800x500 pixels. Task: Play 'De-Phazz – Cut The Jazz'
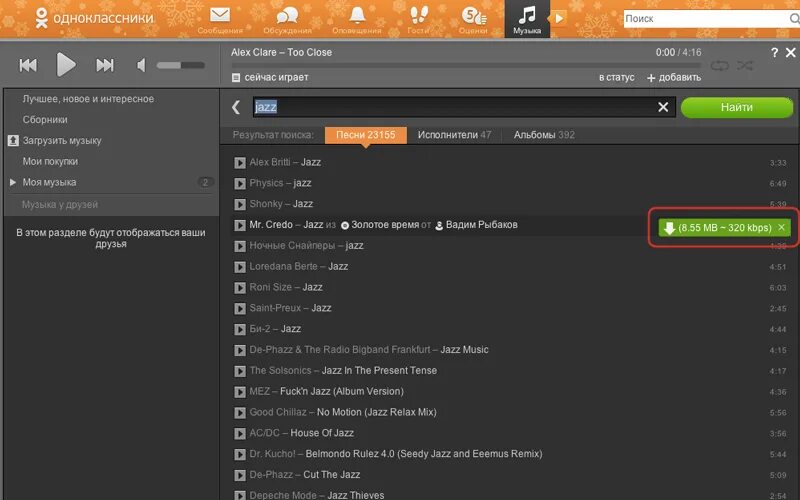point(240,476)
